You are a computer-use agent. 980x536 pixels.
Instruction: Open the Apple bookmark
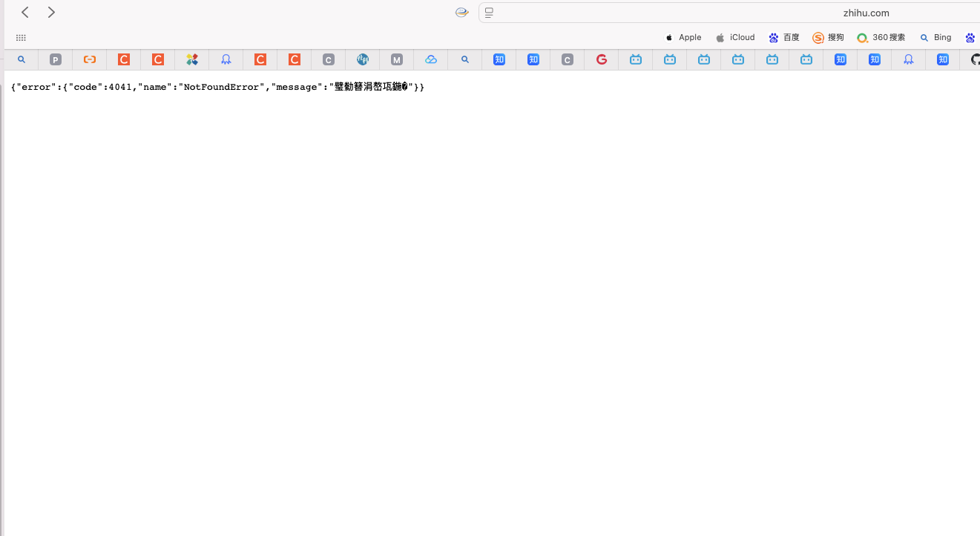[683, 37]
